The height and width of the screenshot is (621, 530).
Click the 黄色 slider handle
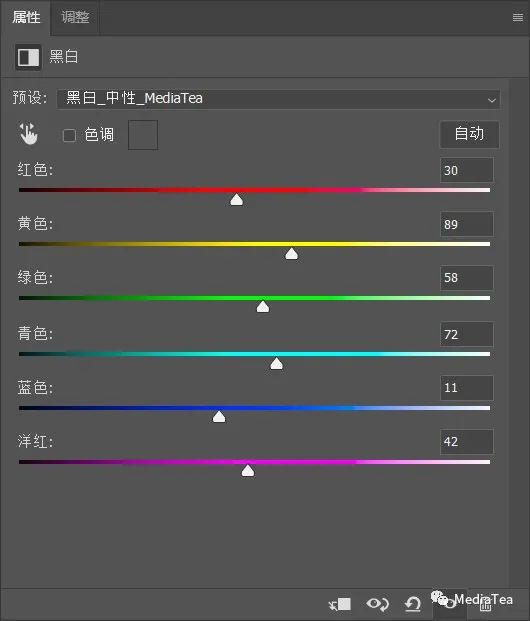[x=292, y=253]
